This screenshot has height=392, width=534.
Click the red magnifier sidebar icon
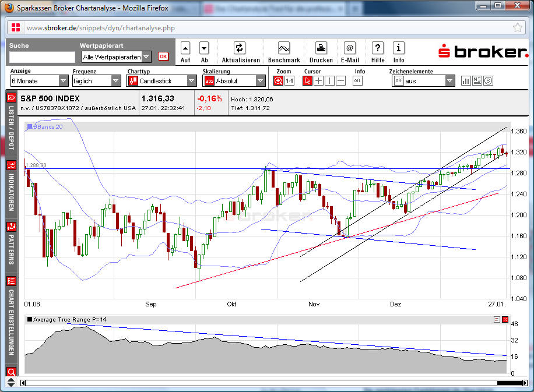(11, 372)
